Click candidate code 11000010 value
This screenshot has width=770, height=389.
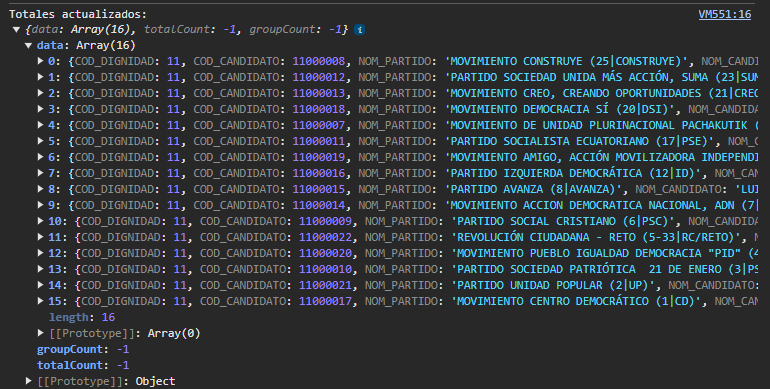[x=326, y=269]
